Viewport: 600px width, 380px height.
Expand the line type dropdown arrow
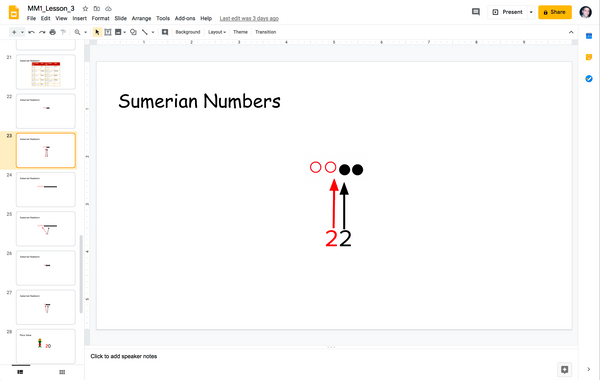(153, 32)
